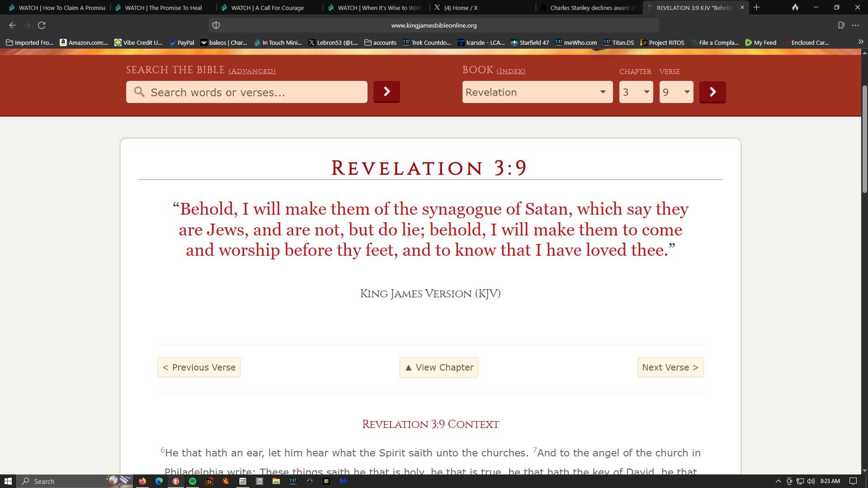Open the Windows notification center
The height and width of the screenshot is (488, 868).
(x=853, y=481)
